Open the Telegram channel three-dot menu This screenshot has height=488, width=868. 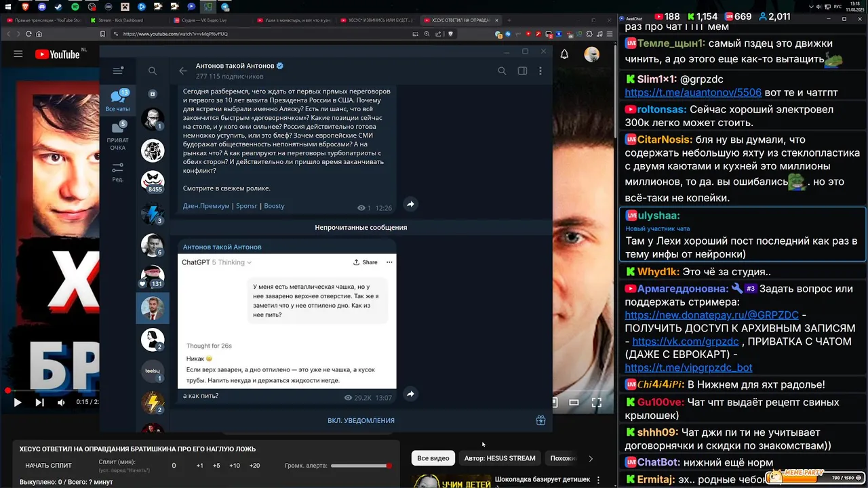pos(540,70)
